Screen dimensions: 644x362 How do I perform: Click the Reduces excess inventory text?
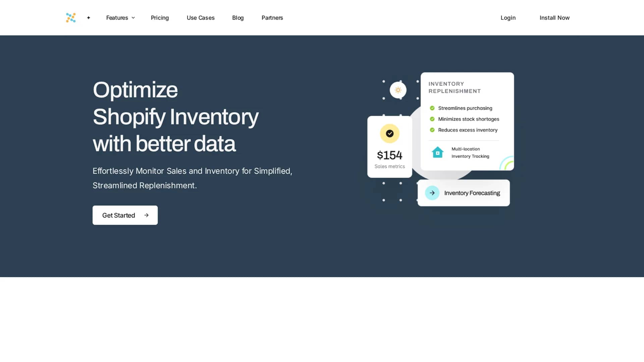point(468,130)
